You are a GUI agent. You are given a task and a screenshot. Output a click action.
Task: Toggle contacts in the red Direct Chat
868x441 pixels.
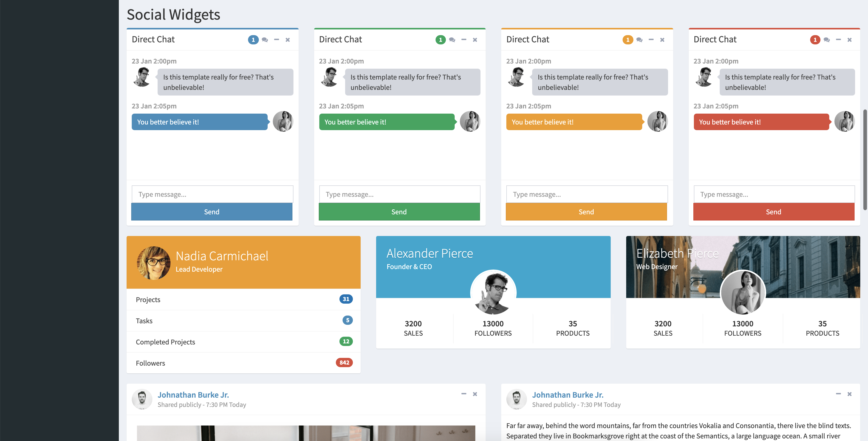tap(827, 40)
